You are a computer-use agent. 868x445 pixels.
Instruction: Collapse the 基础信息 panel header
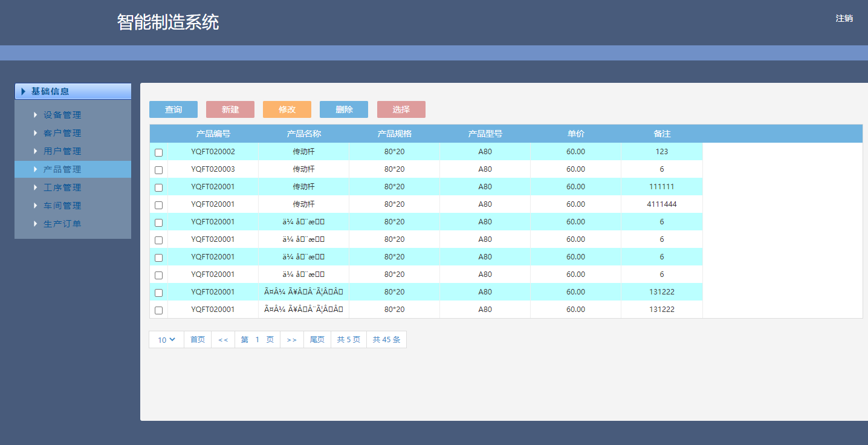click(73, 91)
